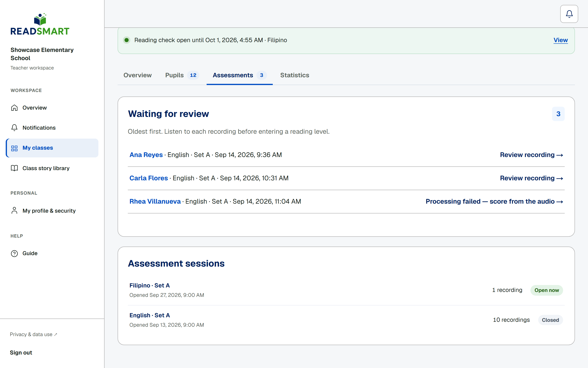Viewport: 588px width, 368px height.
Task: Click the house icon beside Overview in the sidebar
Action: coord(14,108)
